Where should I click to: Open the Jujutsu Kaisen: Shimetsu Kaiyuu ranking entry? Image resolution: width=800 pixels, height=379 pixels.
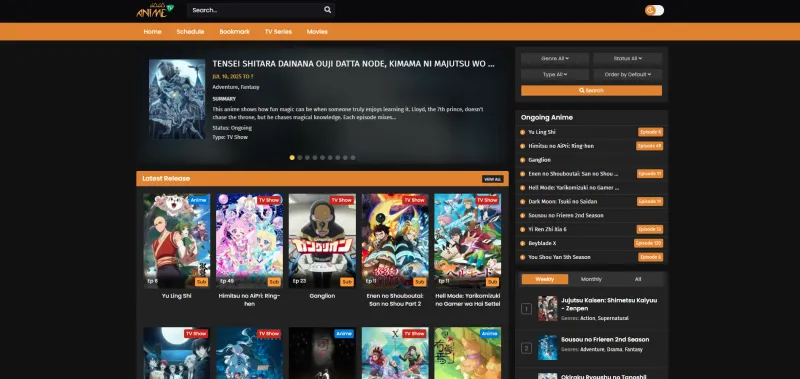click(609, 305)
